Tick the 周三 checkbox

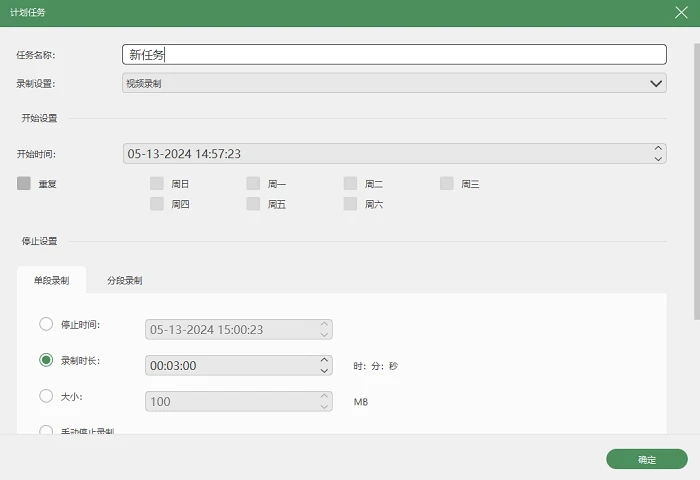[446, 184]
